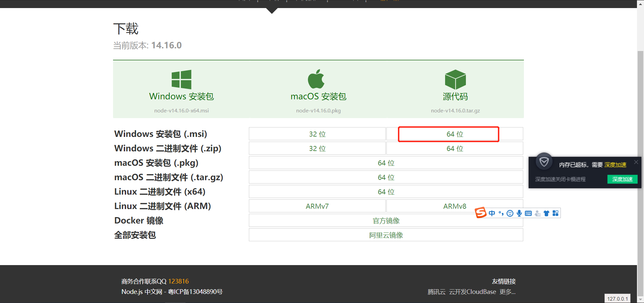Screen dimensions: 644x303
Task: Open the Node.js 中文网 footer link
Action: [142, 292]
